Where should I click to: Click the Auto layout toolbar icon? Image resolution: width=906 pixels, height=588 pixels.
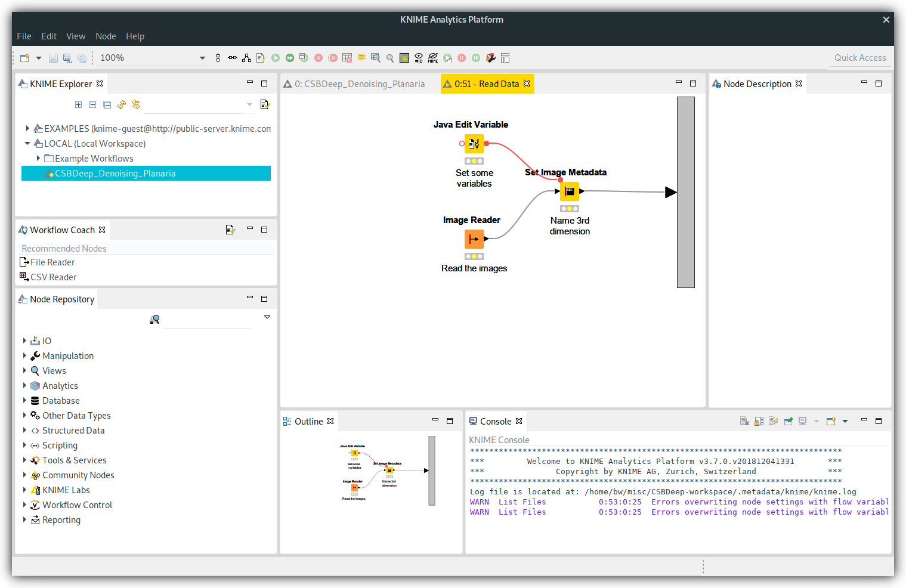pos(246,58)
